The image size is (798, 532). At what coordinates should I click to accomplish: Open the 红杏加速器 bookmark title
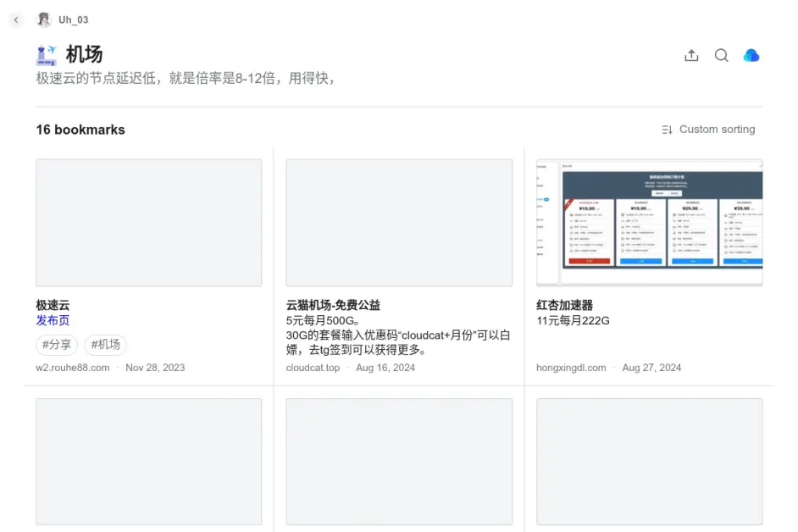click(564, 305)
